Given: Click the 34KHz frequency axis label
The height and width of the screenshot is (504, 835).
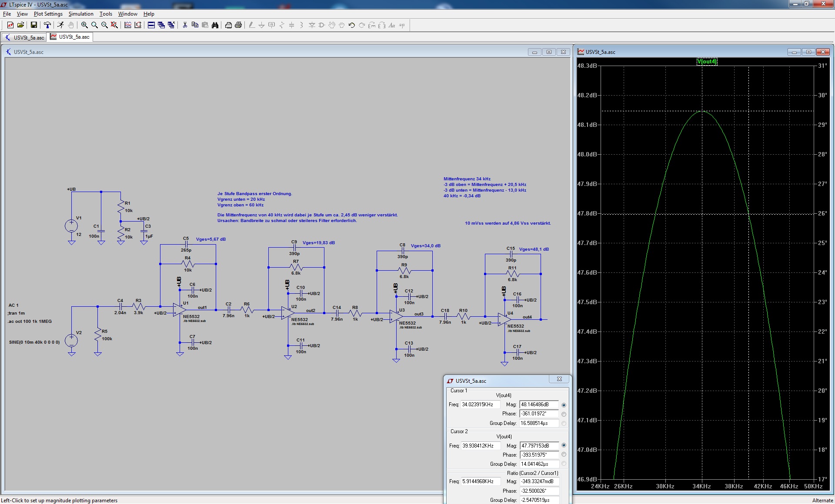Looking at the screenshot, I should [701, 486].
